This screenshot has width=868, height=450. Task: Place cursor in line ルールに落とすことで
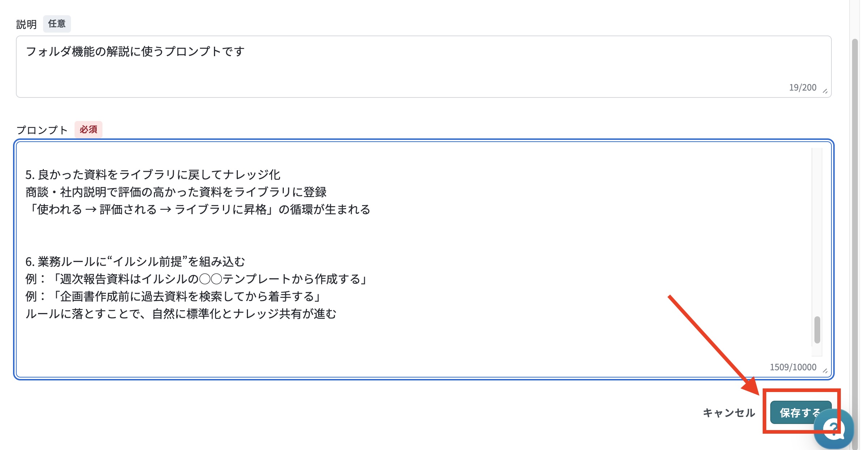181,314
